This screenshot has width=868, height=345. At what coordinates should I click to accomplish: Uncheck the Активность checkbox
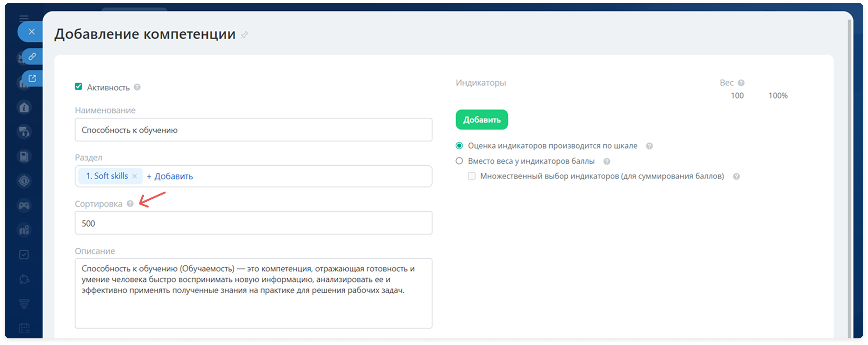pyautogui.click(x=79, y=87)
